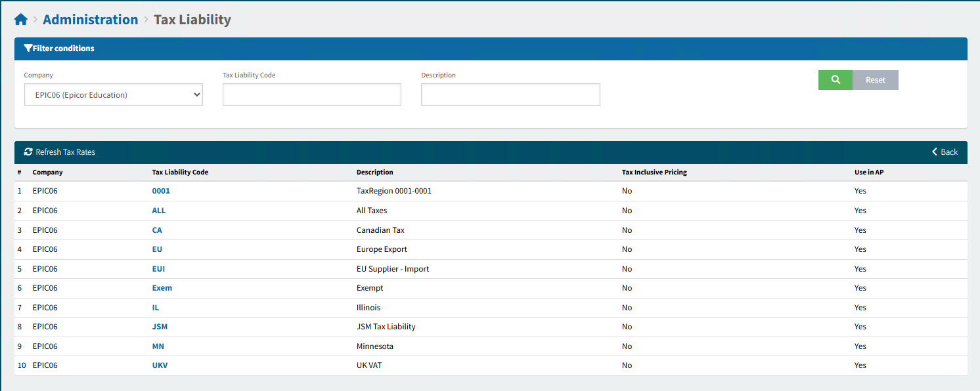Select EPIC06 from the Company combo box
This screenshot has height=391, width=980.
coord(113,94)
